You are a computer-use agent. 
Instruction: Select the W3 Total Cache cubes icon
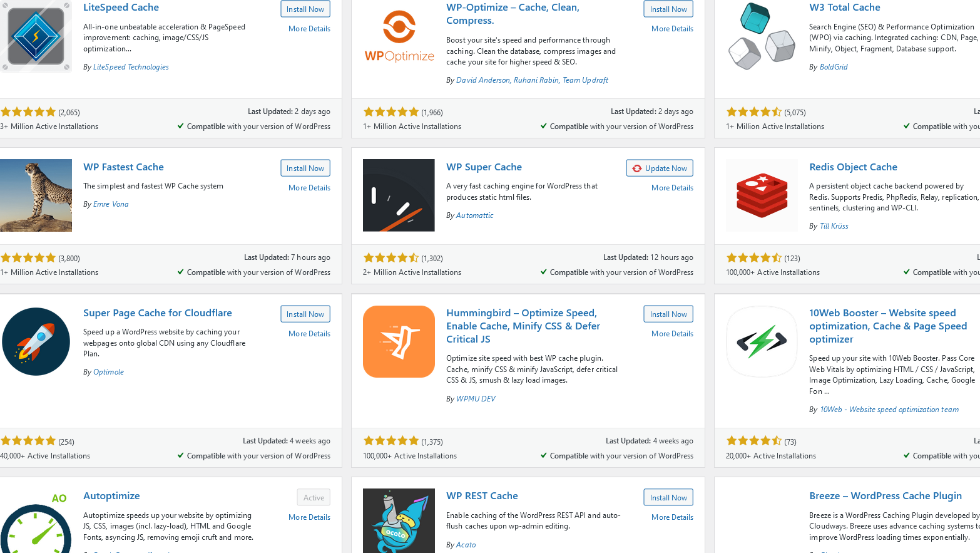pyautogui.click(x=762, y=36)
